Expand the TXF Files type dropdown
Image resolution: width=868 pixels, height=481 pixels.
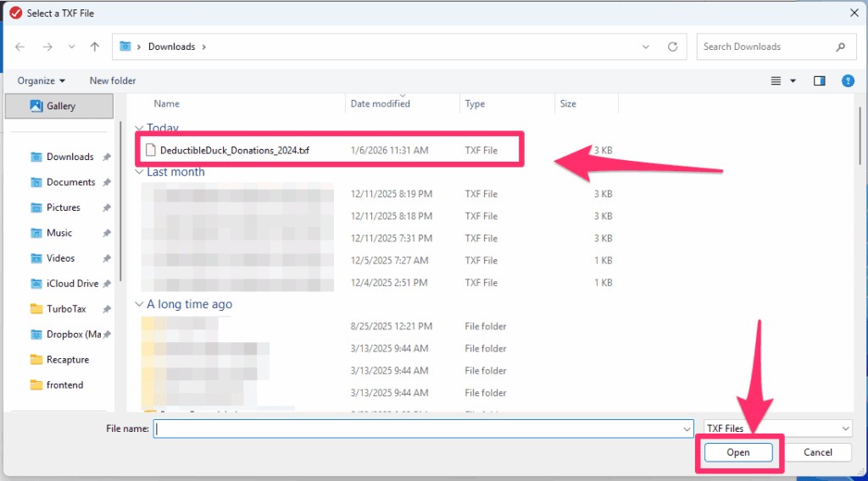pyautogui.click(x=777, y=428)
